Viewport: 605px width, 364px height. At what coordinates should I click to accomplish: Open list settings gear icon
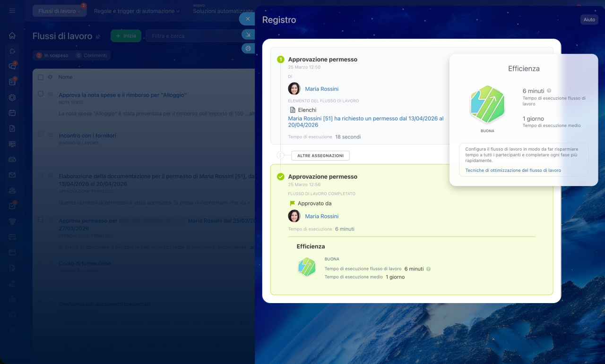click(50, 77)
